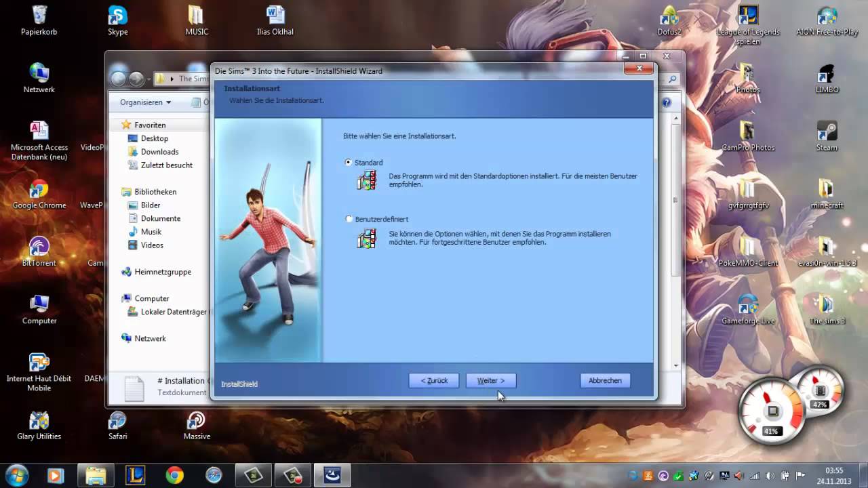This screenshot has width=868, height=488.
Task: Click the Dofus2 desktop icon
Action: coord(669,20)
